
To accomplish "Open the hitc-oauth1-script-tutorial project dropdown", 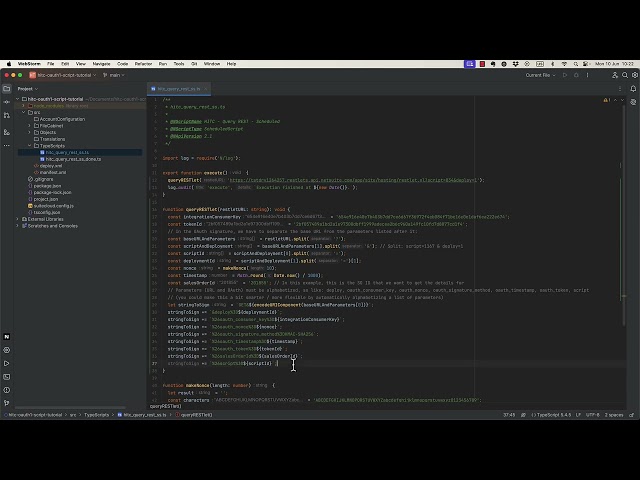I will [63, 75].
